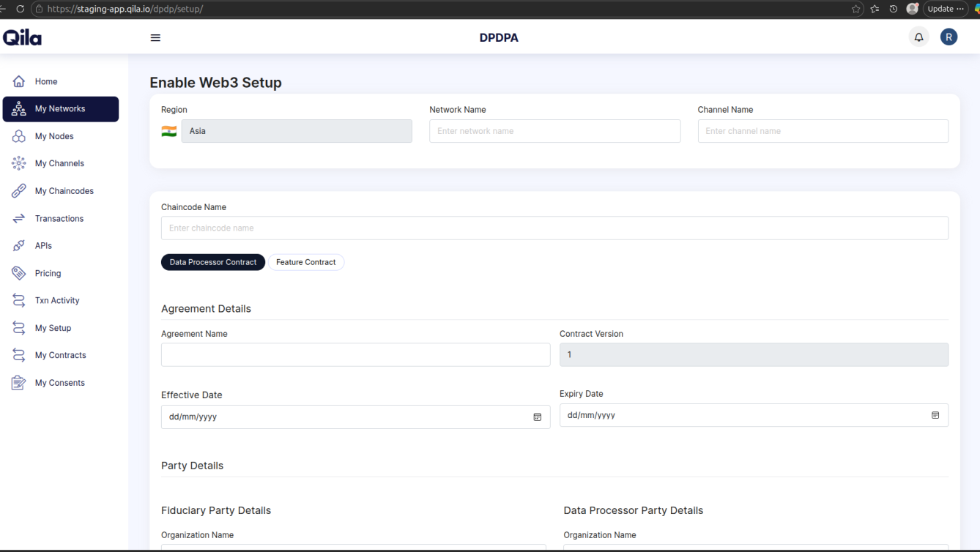Open the Expiry Date calendar picker

935,415
